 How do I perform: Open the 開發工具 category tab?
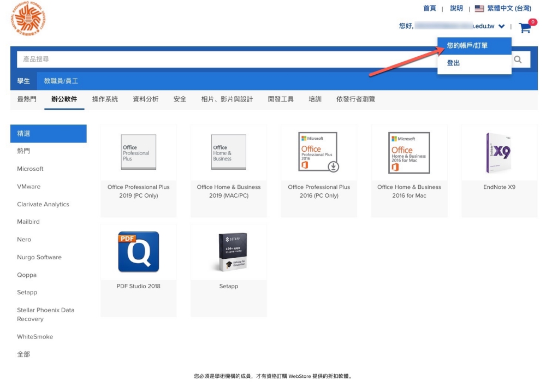281,99
